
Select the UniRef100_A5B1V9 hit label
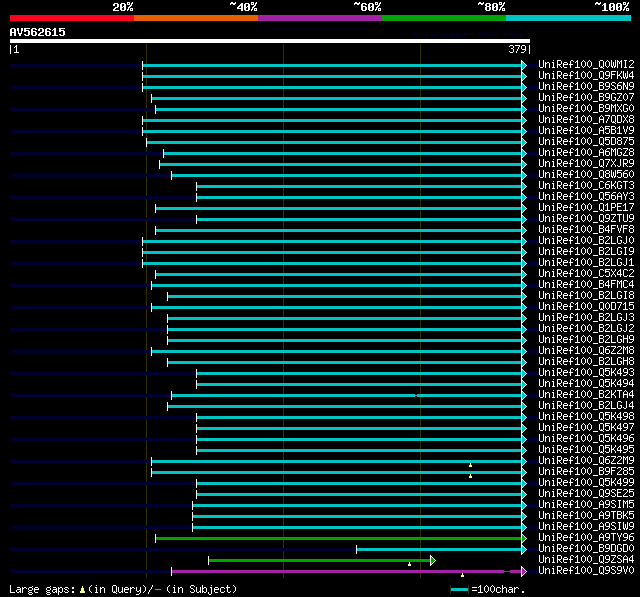tap(586, 131)
